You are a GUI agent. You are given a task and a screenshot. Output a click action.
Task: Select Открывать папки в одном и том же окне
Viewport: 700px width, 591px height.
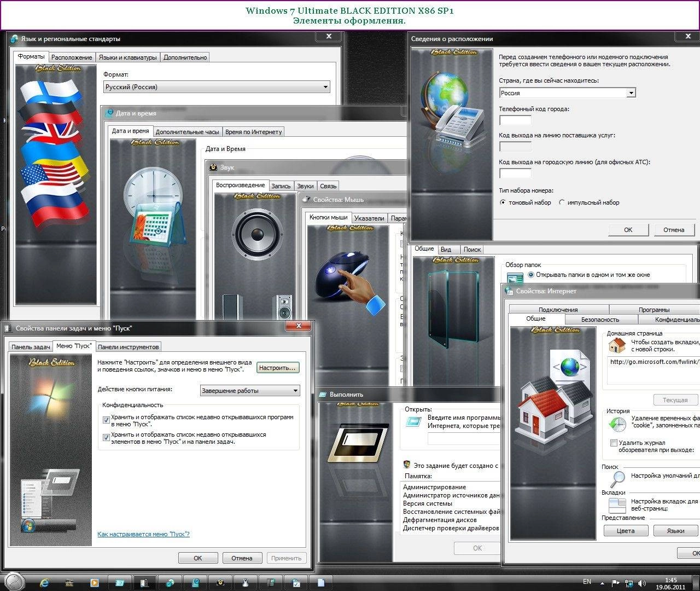[x=530, y=275]
